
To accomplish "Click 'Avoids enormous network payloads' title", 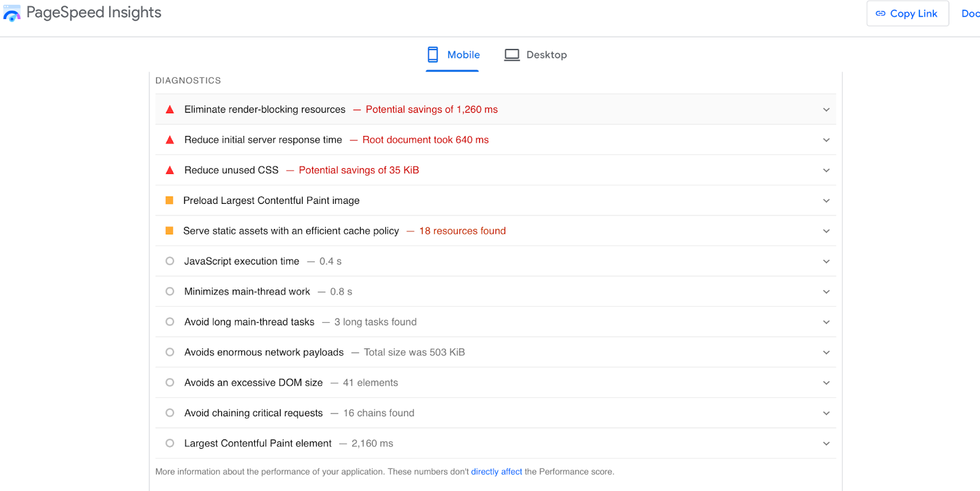I will click(x=264, y=352).
